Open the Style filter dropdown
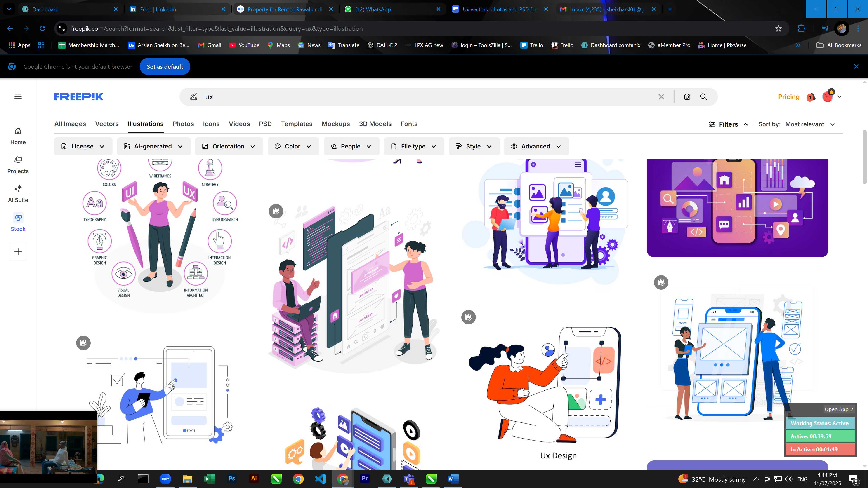 click(474, 146)
